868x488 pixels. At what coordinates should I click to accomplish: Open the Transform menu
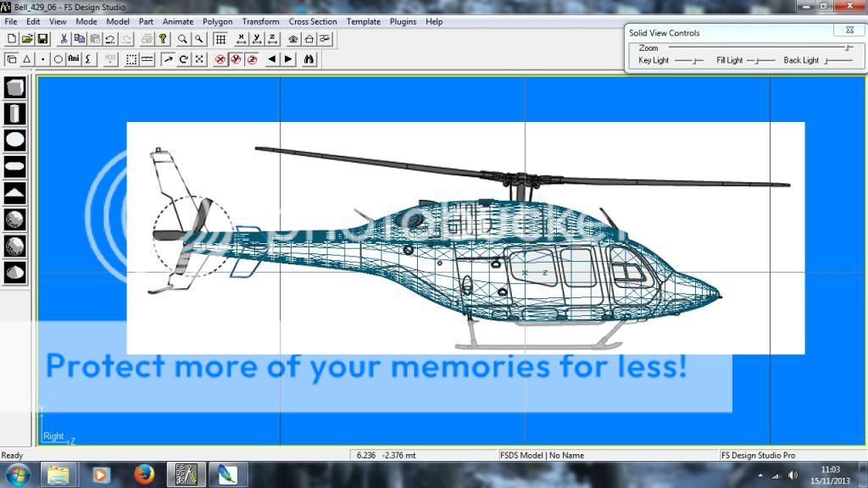[260, 21]
